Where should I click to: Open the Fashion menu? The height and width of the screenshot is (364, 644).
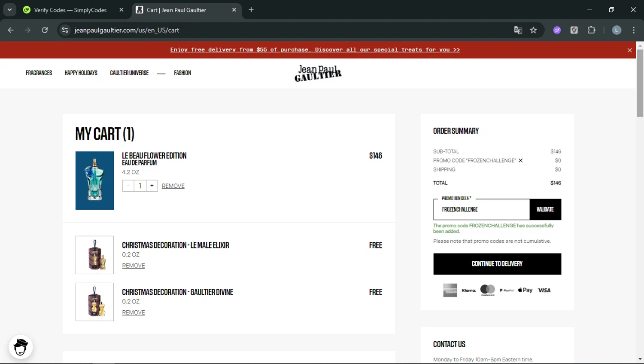click(x=182, y=73)
